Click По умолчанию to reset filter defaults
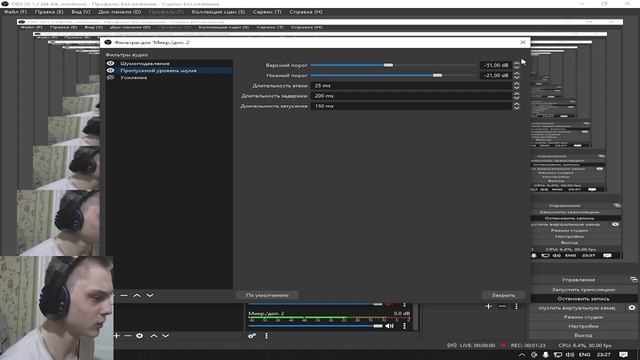Screen dimensions: 640x360 267,295
